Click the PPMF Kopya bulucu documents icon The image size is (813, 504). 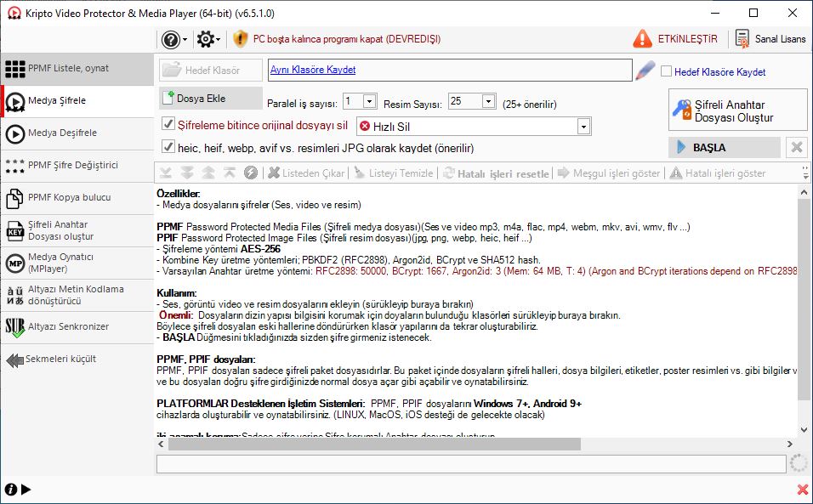(x=14, y=198)
